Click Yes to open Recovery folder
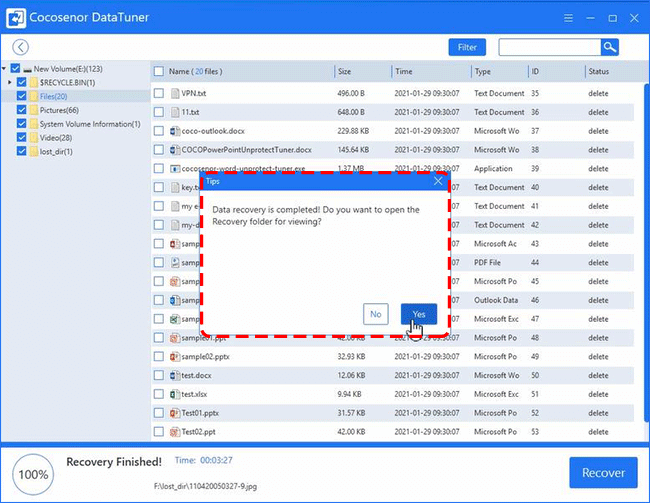Screen dimensions: 650x503 click(419, 314)
